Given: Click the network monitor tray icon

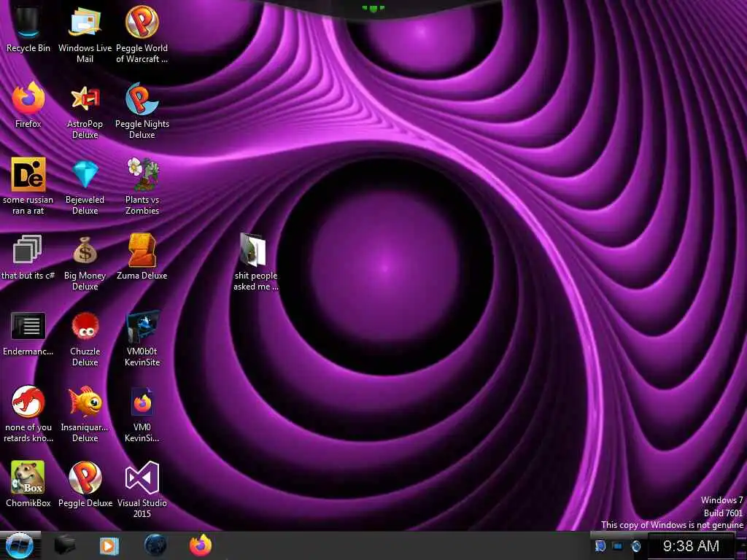Looking at the screenshot, I should (618, 545).
